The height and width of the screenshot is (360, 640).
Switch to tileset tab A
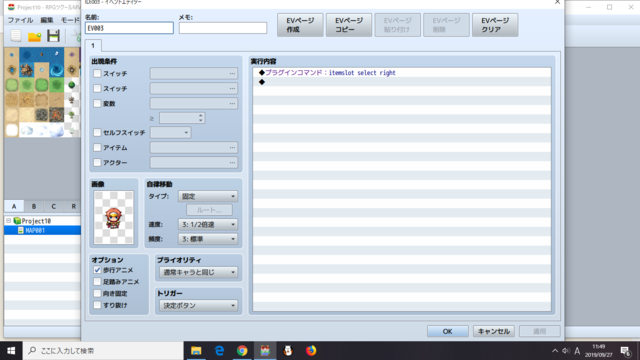pyautogui.click(x=14, y=207)
